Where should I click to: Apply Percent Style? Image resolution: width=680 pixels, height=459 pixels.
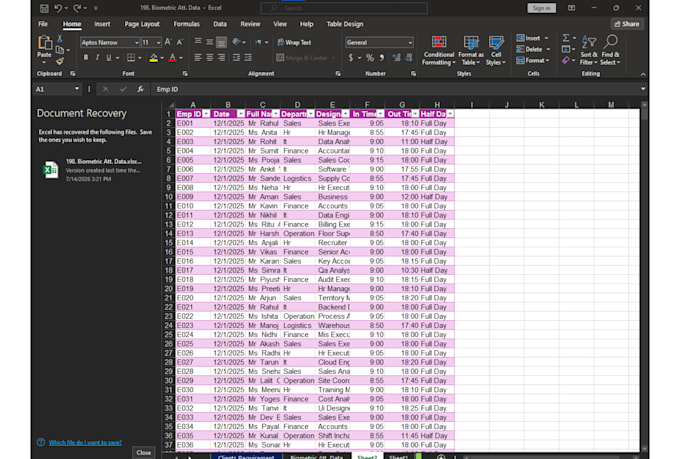[369, 57]
